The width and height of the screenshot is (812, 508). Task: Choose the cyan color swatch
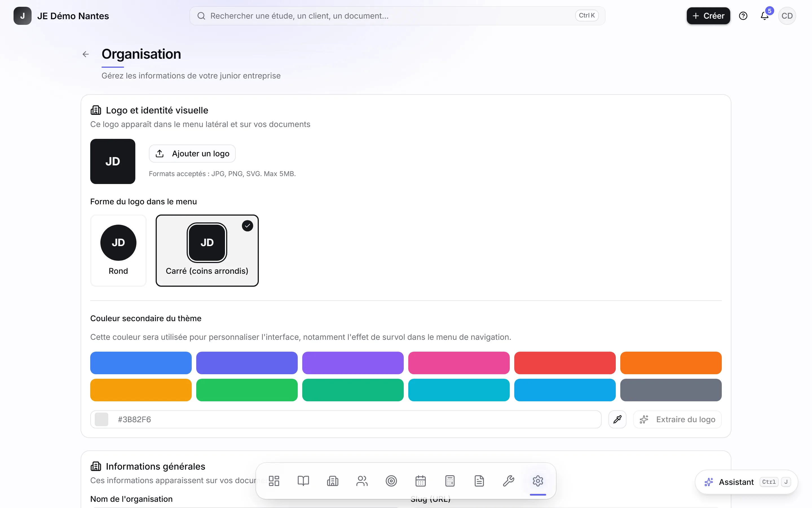(459, 390)
